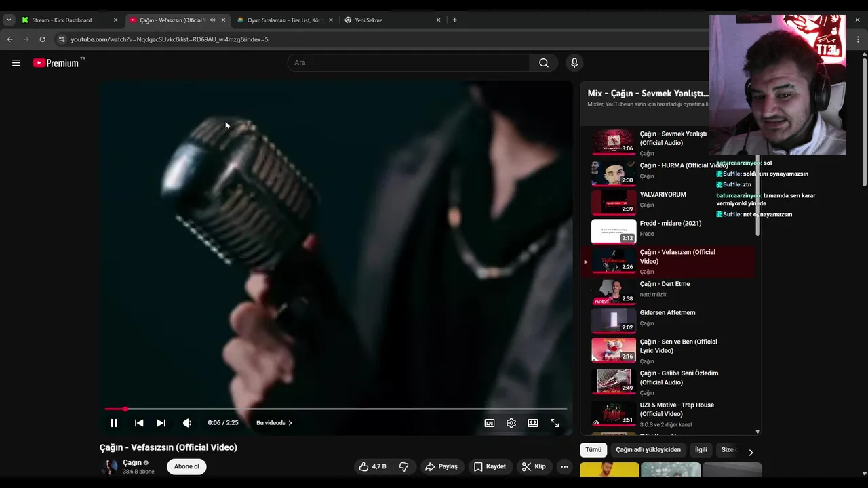Select the İlgili filter chip
Viewport: 868px width, 488px height.
pyautogui.click(x=701, y=449)
